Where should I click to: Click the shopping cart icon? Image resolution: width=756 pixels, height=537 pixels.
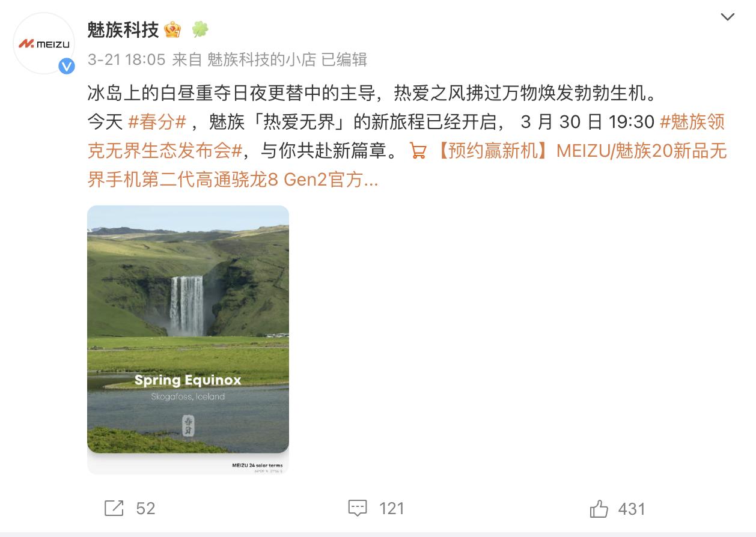(418, 151)
